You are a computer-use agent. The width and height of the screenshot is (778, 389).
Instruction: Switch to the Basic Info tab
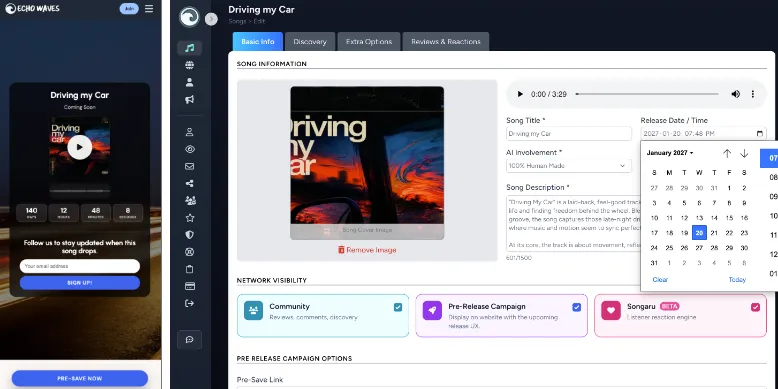(258, 42)
